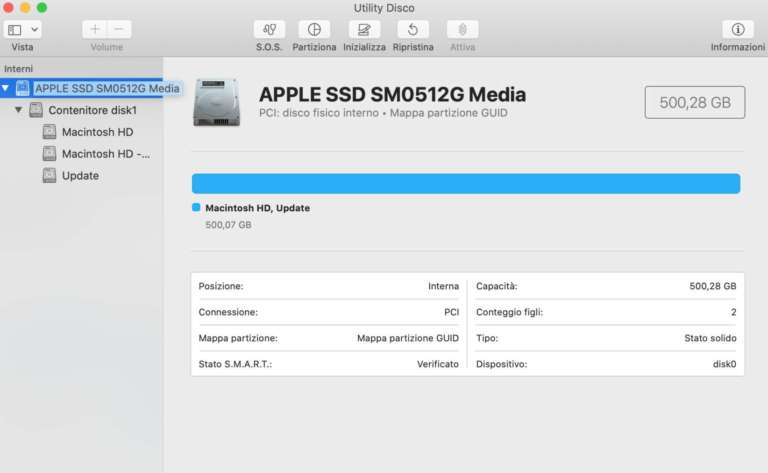Click the Attiva mount icon
This screenshot has height=473, width=768.
(462, 29)
